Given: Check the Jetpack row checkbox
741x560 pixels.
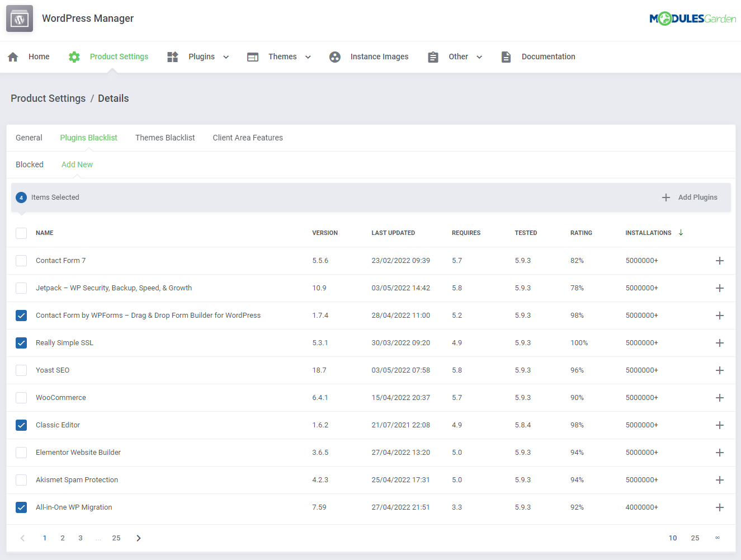Looking at the screenshot, I should pyautogui.click(x=21, y=288).
